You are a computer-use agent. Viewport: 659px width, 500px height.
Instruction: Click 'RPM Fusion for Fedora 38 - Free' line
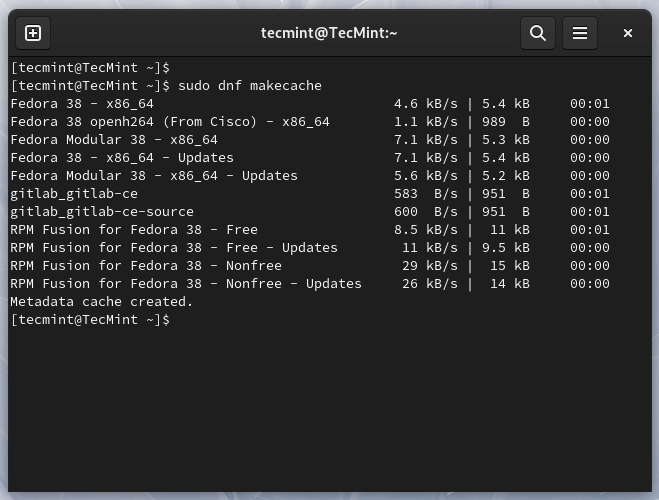pos(134,229)
